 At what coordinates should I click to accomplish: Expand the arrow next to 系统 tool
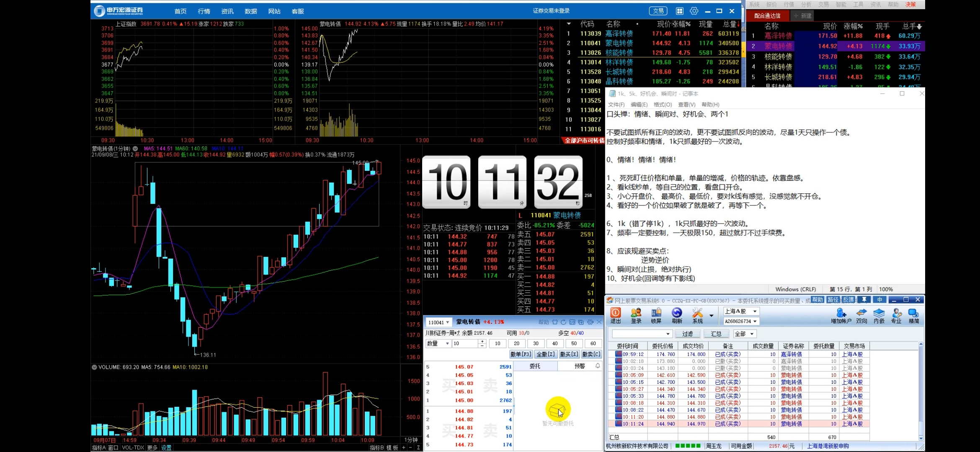[711, 315]
